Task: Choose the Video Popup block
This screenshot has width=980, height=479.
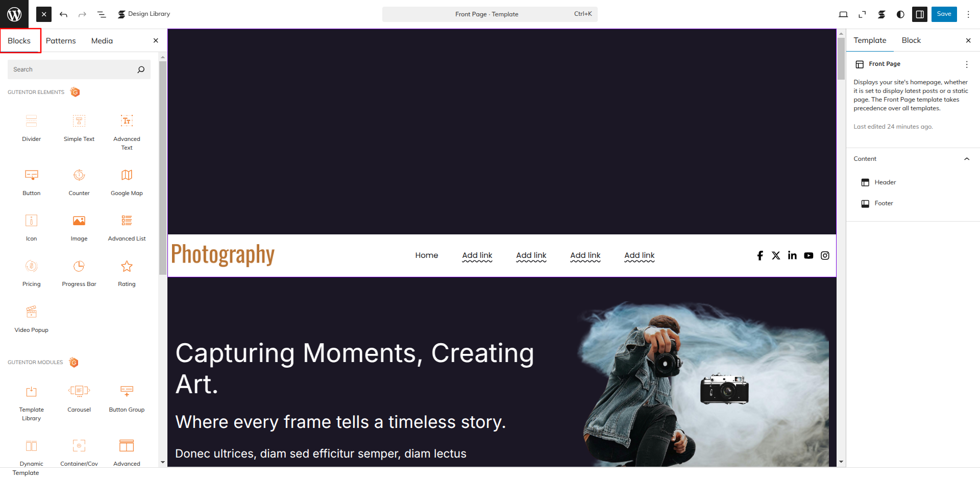Action: (32, 319)
